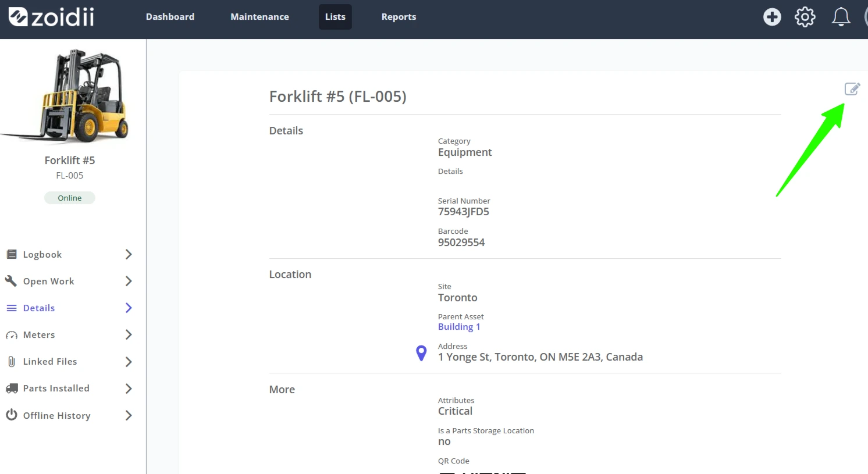The height and width of the screenshot is (474, 868).
Task: Go to the Reports menu
Action: click(399, 17)
